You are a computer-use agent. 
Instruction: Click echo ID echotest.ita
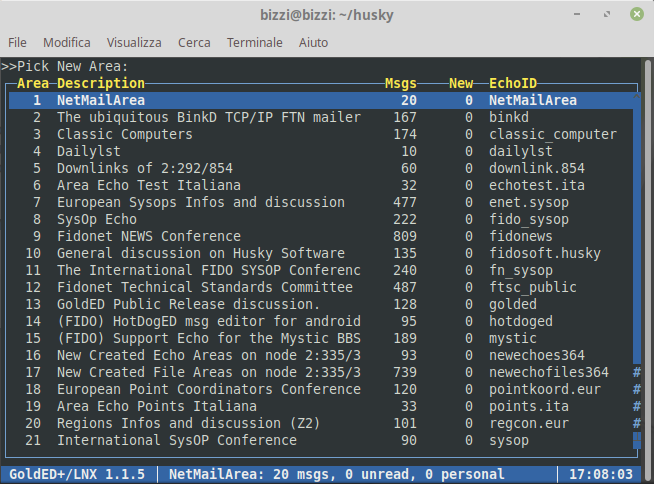(537, 185)
